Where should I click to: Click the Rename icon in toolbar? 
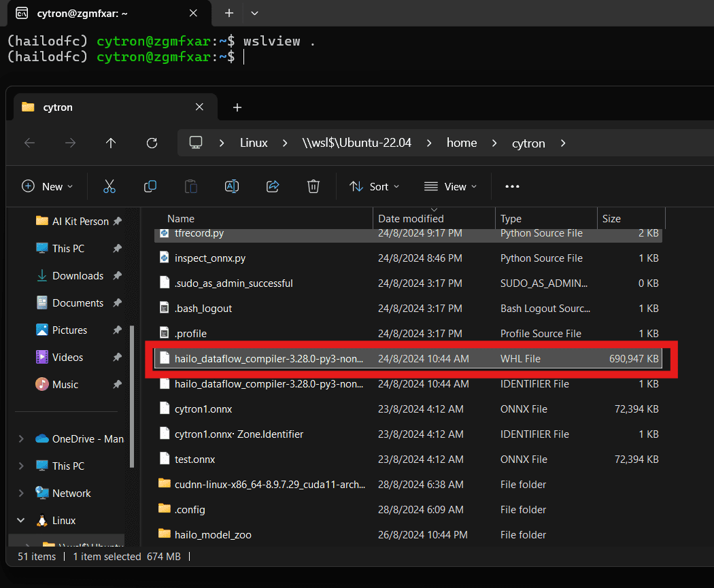232,186
